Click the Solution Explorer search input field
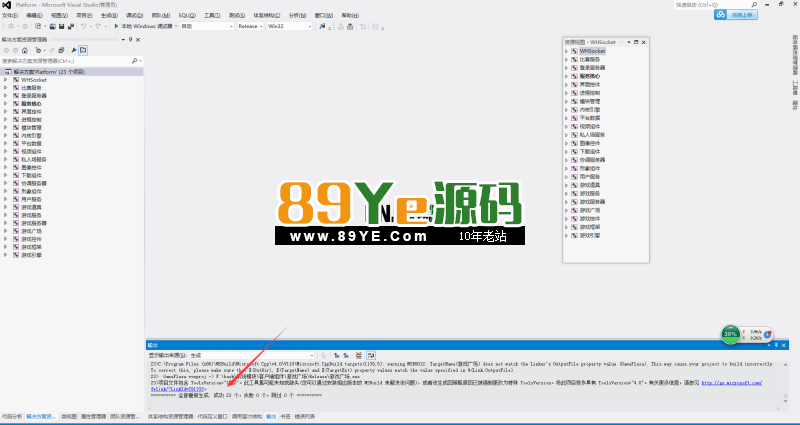800x425 pixels. point(65,61)
